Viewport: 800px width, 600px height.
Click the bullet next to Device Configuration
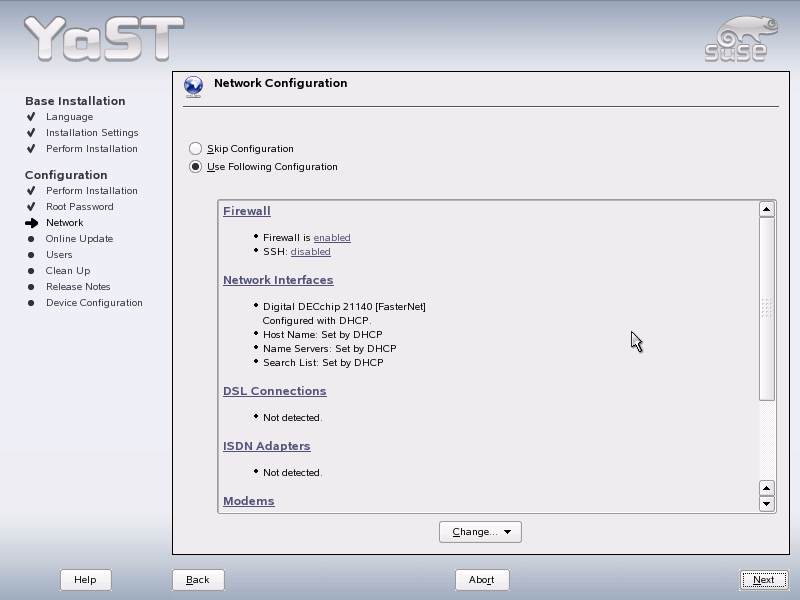coord(31,303)
